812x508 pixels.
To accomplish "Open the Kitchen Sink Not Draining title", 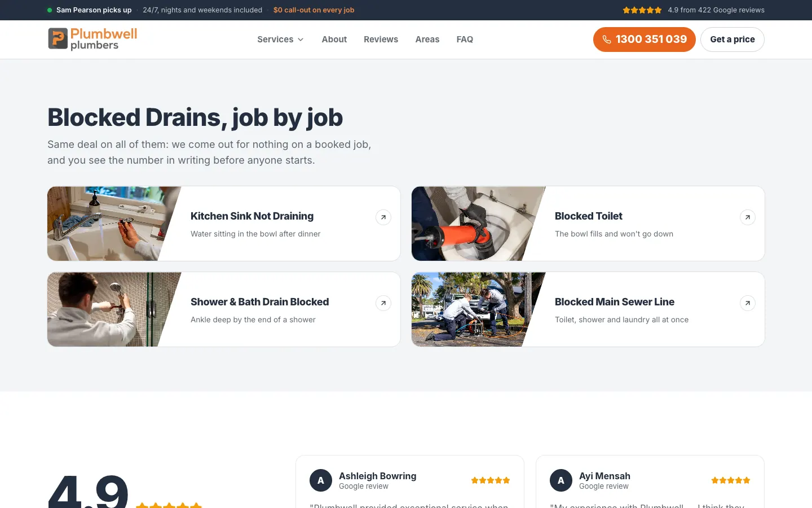I will click(x=252, y=216).
